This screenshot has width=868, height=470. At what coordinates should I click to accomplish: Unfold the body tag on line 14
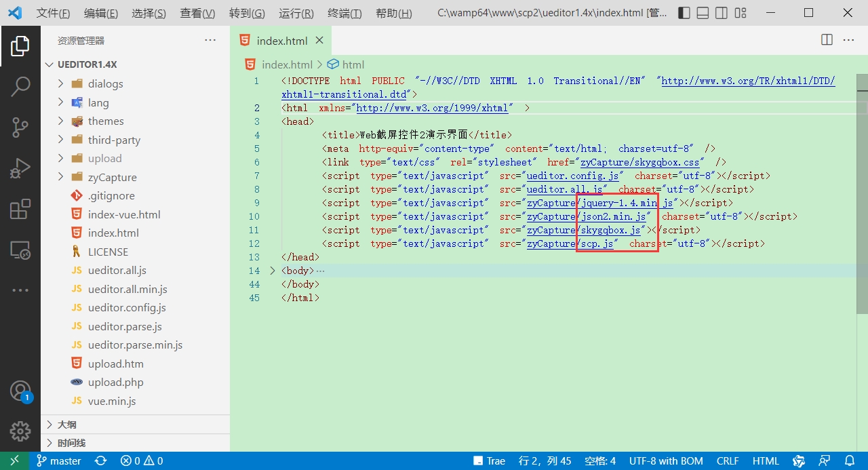click(273, 271)
